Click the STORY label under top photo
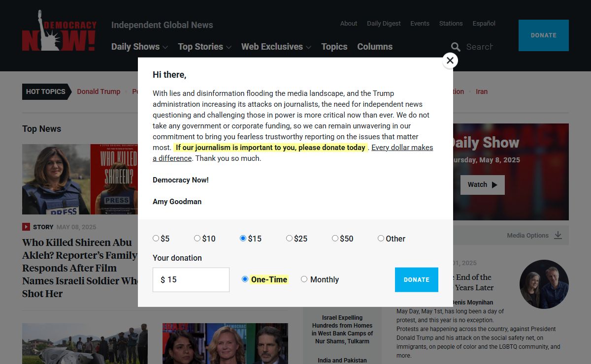This screenshot has width=591, height=364. click(x=43, y=227)
